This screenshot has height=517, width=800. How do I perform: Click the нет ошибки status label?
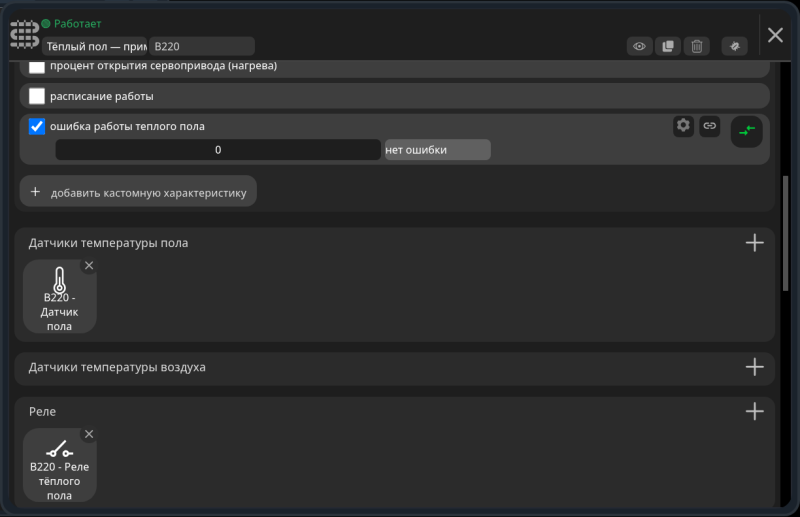point(438,150)
